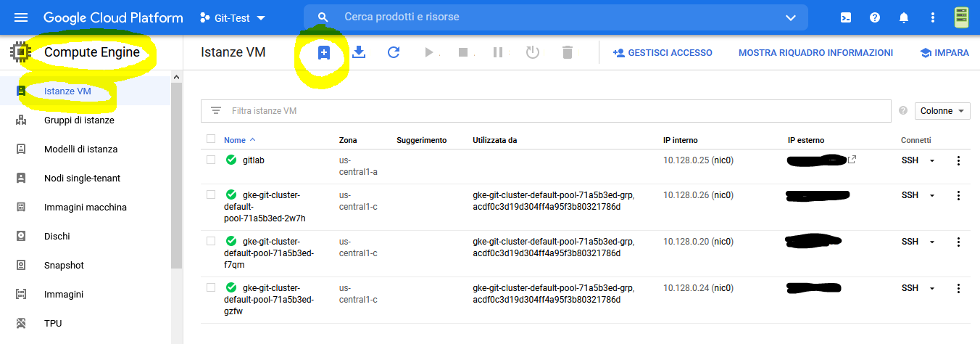This screenshot has height=344, width=980.
Task: Click the import VM download icon
Action: [x=359, y=52]
